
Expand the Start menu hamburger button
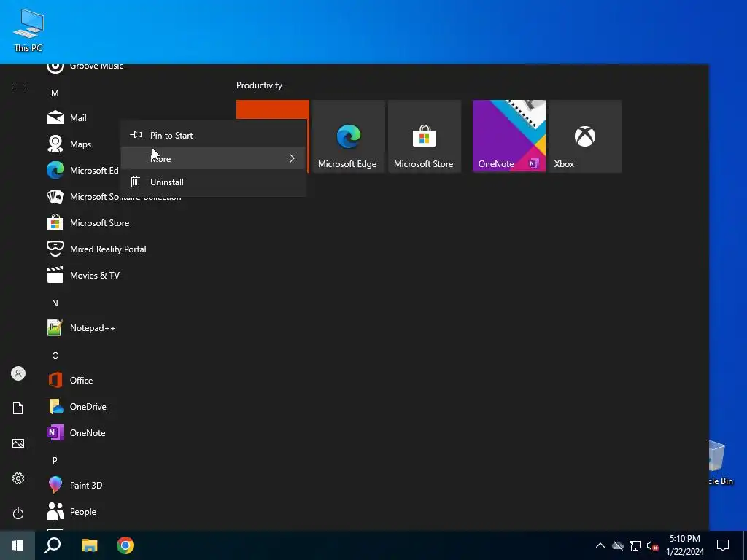tap(18, 85)
